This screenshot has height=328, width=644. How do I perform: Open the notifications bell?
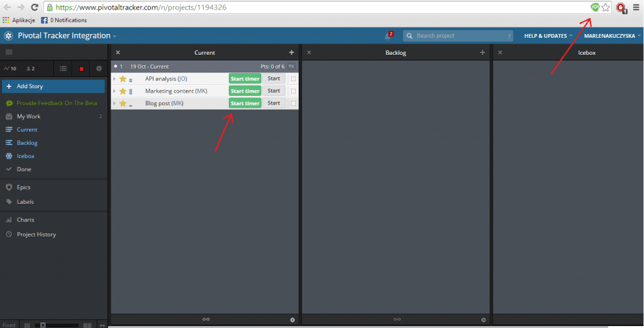388,36
